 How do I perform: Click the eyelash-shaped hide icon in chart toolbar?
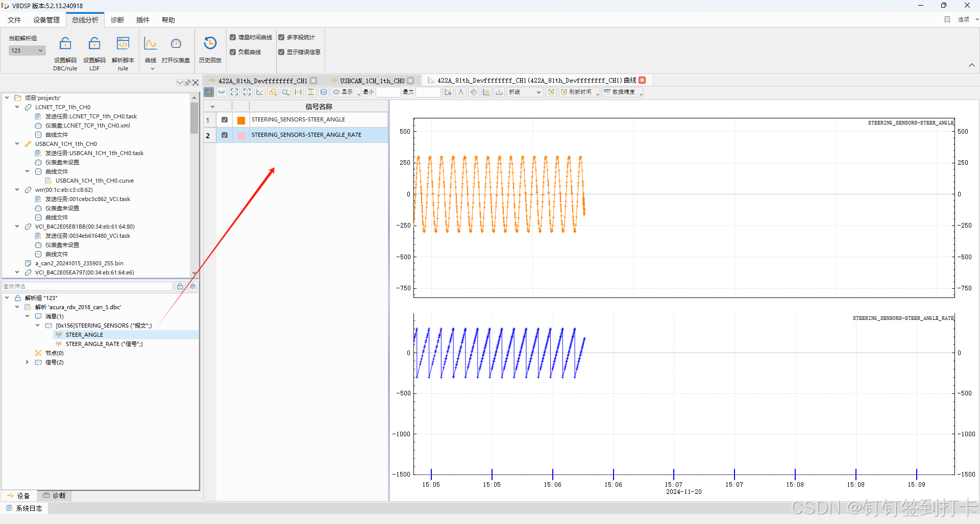pyautogui.click(x=222, y=92)
